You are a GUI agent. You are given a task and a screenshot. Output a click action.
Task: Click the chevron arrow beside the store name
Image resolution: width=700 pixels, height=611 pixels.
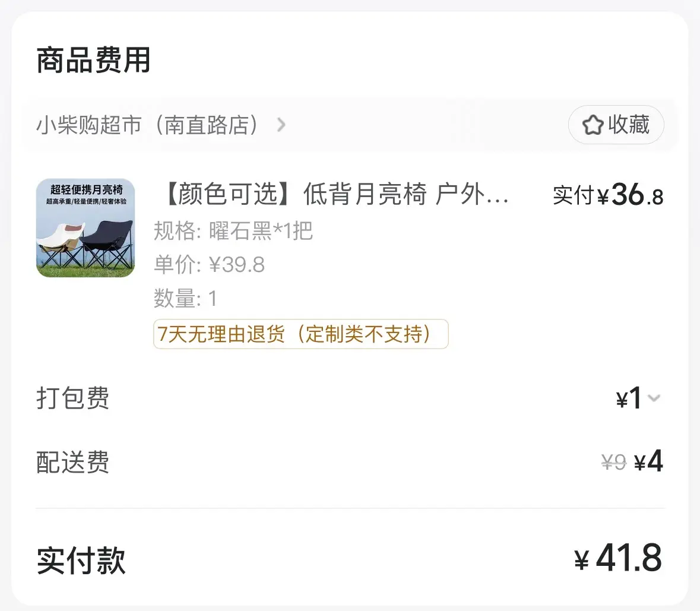281,125
